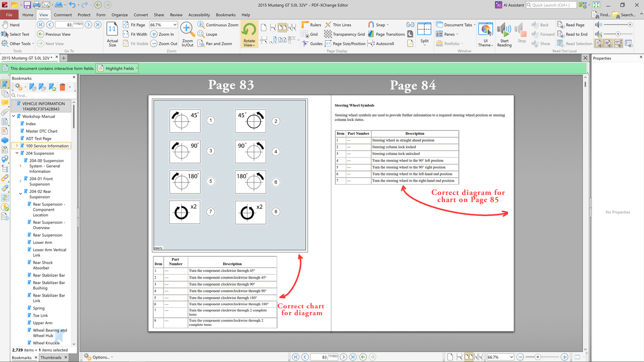Select the Hand tool
The width and height of the screenshot is (644, 362).
[x=11, y=25]
